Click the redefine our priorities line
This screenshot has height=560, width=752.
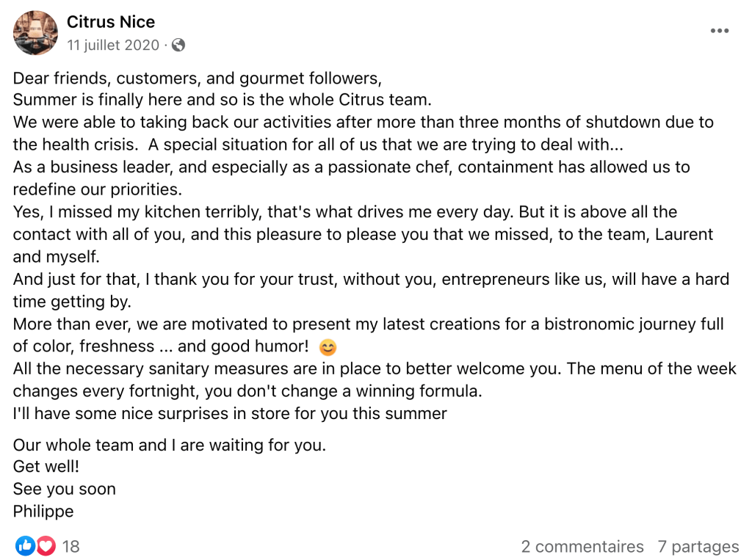pyautogui.click(x=98, y=189)
